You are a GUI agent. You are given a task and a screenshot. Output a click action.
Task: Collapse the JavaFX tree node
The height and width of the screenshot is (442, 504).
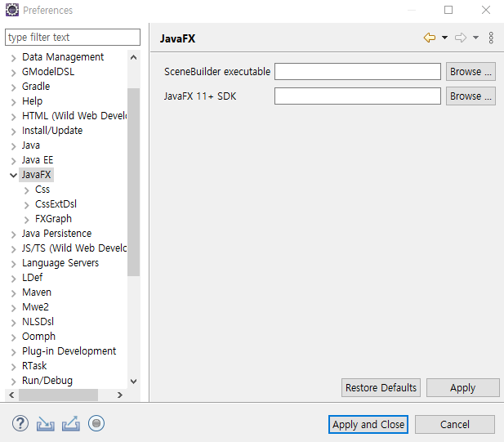(x=13, y=175)
